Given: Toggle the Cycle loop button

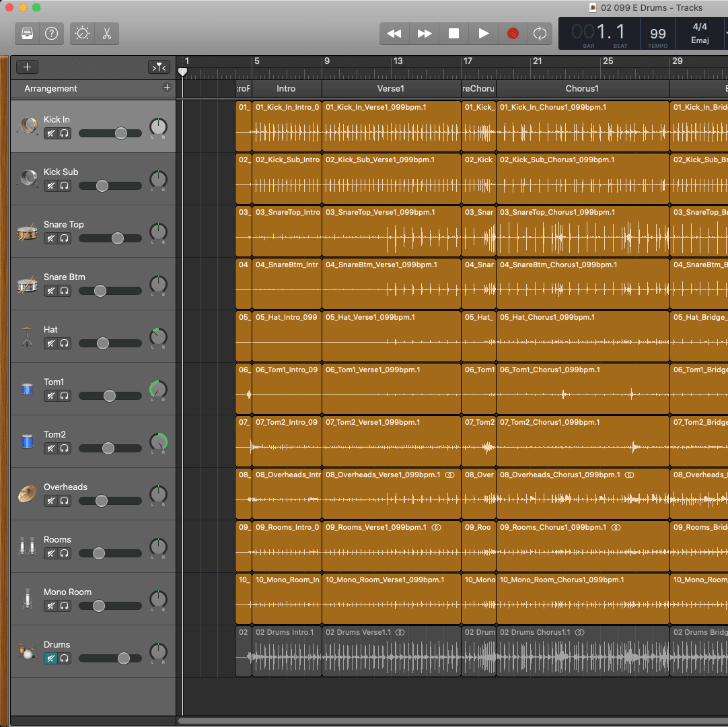Looking at the screenshot, I should pos(540,34).
